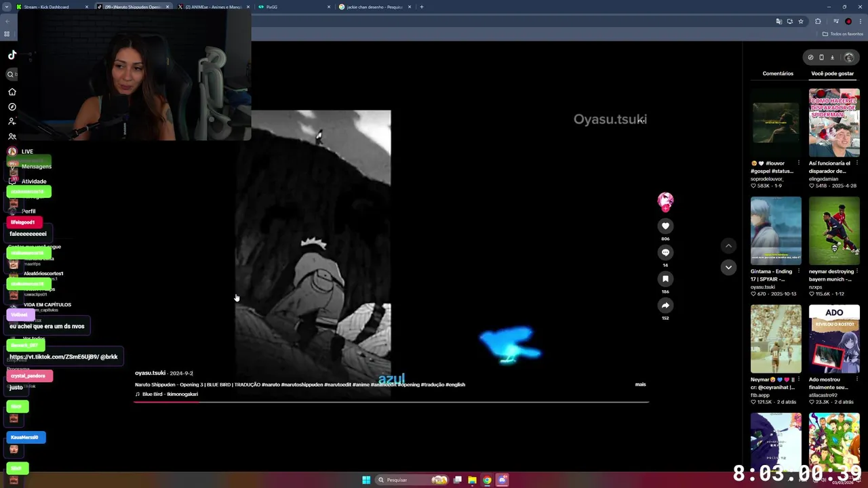Share the video using the arrow icon
Viewport: 868px width, 488px height.
tap(665, 305)
